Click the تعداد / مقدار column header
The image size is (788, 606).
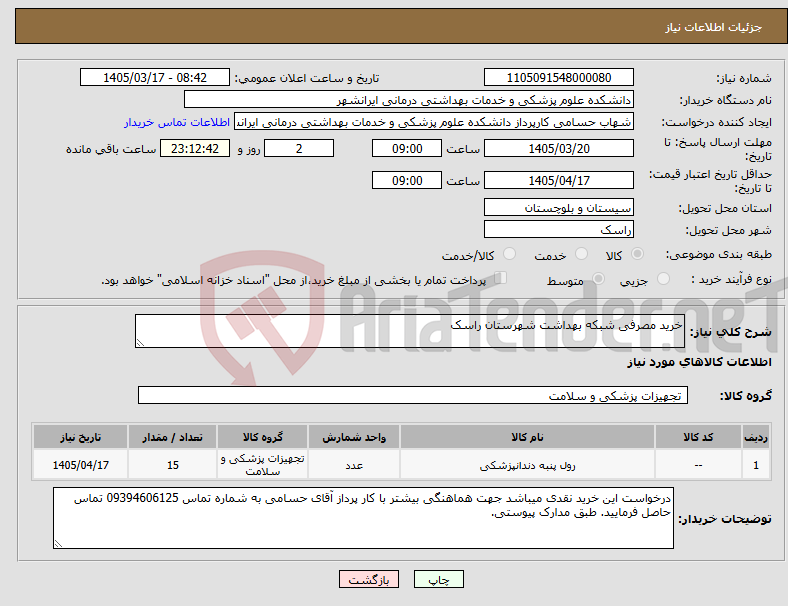[172, 437]
